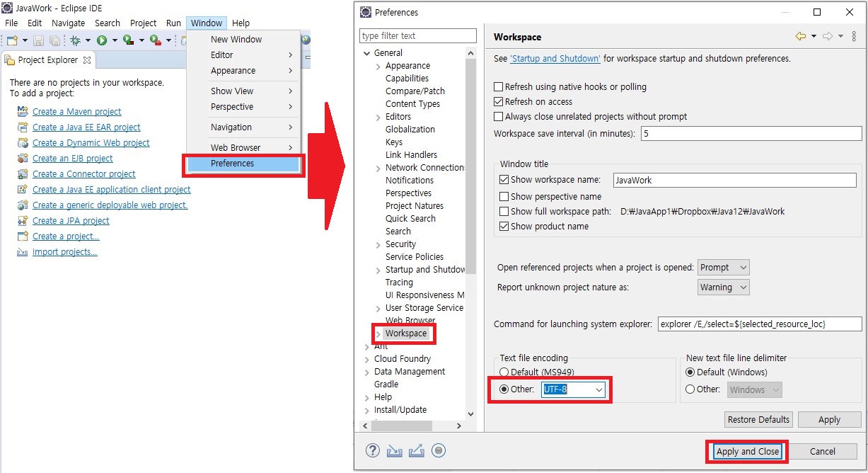Expand the Appearance tree node under General
Viewport: 868px width, 473px height.
point(378,66)
